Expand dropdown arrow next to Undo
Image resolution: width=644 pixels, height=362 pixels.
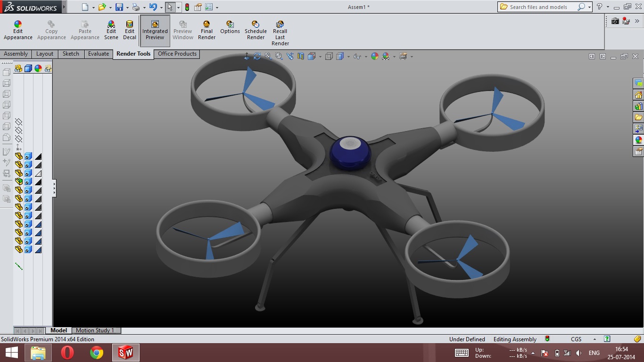click(161, 8)
